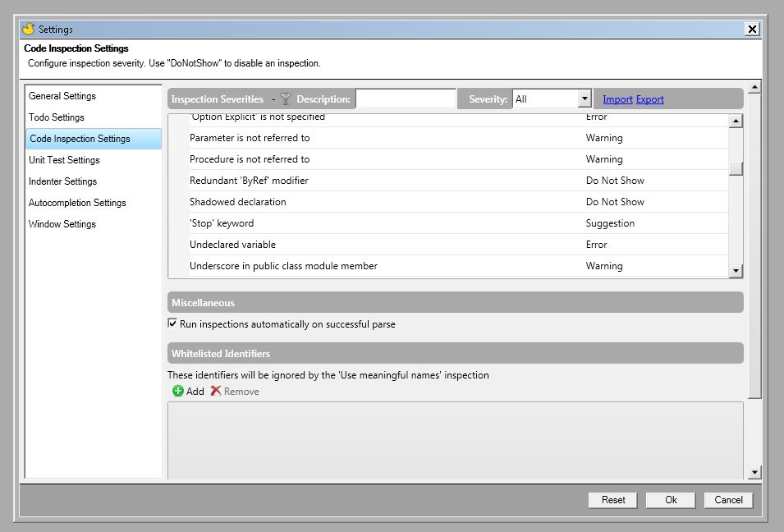The height and width of the screenshot is (532, 784).
Task: Click the scroll-down arrow of the inspection list
Action: click(736, 271)
